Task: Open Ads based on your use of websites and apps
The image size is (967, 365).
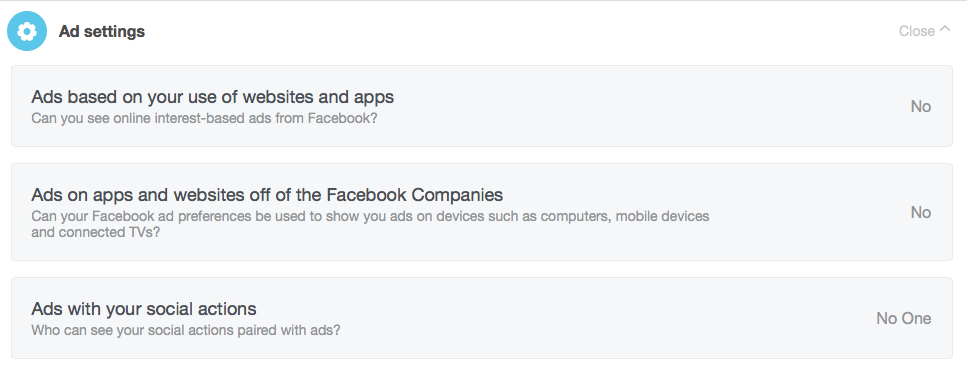Action: point(482,106)
